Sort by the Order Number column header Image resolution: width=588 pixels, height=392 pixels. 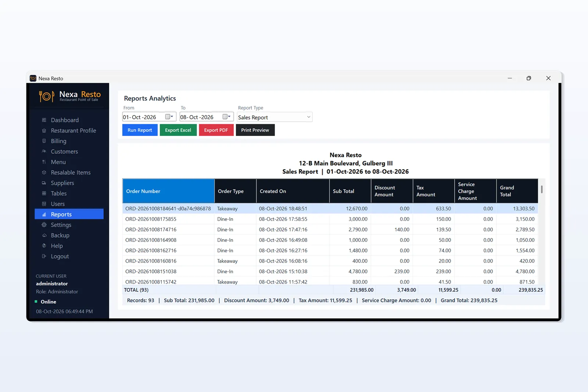[168, 191]
